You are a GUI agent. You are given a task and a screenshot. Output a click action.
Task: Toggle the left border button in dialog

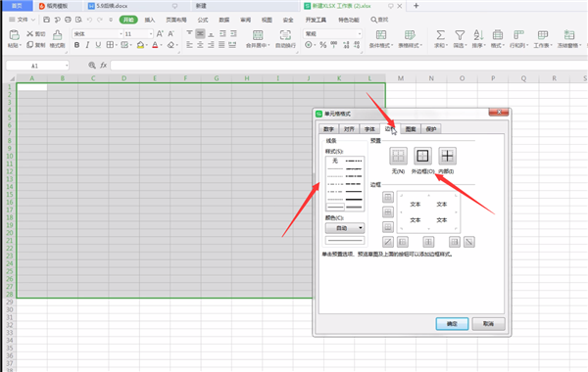pos(403,242)
